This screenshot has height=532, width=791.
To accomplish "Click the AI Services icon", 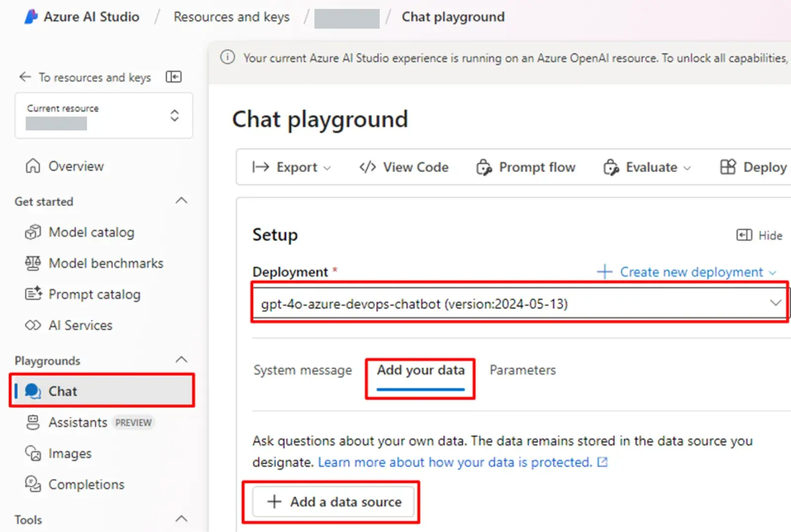I will (33, 326).
